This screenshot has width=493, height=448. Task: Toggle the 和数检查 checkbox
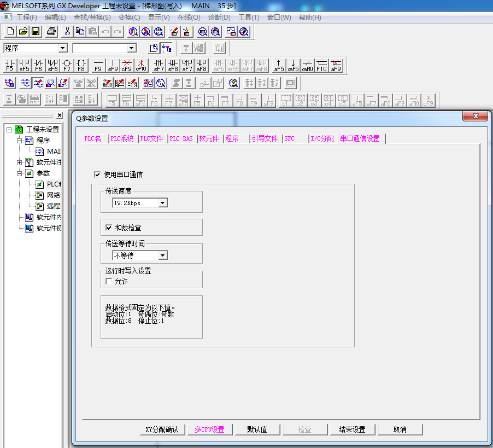109,227
